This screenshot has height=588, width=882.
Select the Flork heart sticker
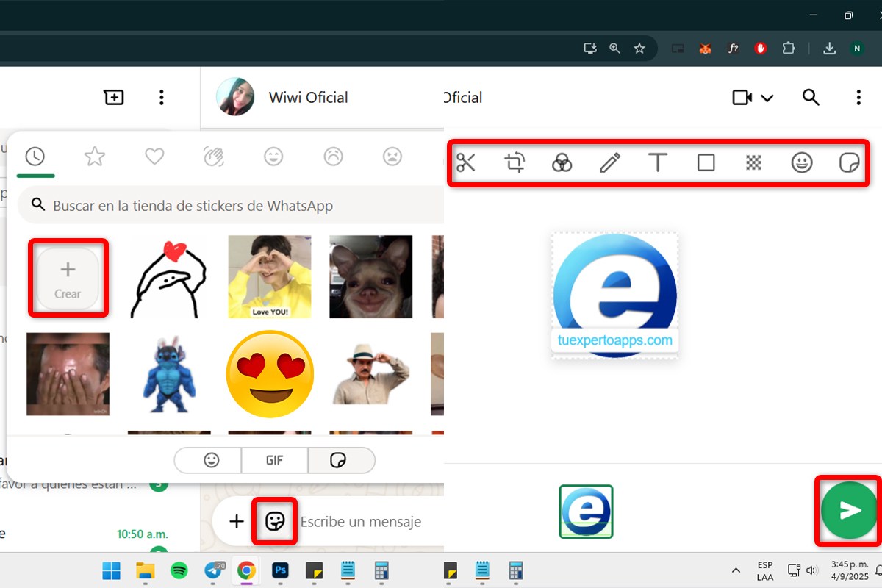click(168, 277)
